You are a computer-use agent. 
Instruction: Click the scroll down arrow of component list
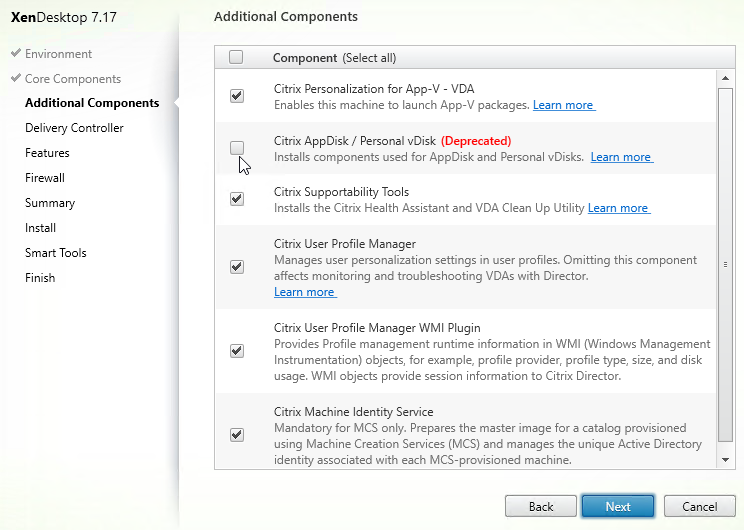[x=725, y=459]
